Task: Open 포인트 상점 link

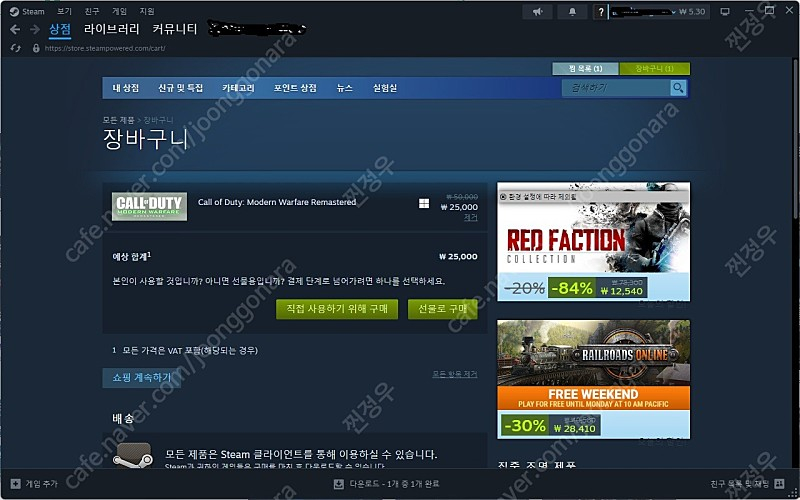Action: pos(295,88)
